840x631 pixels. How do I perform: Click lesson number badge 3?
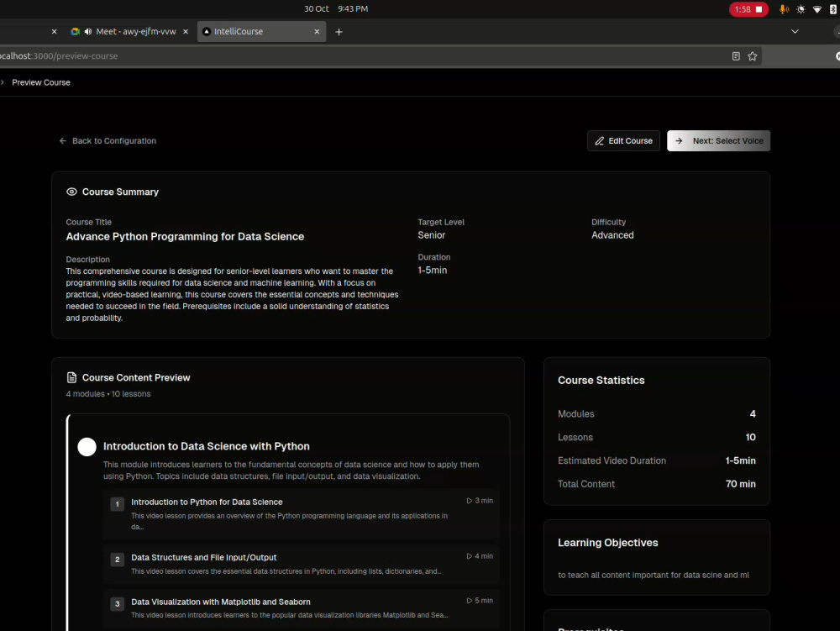coord(118,604)
